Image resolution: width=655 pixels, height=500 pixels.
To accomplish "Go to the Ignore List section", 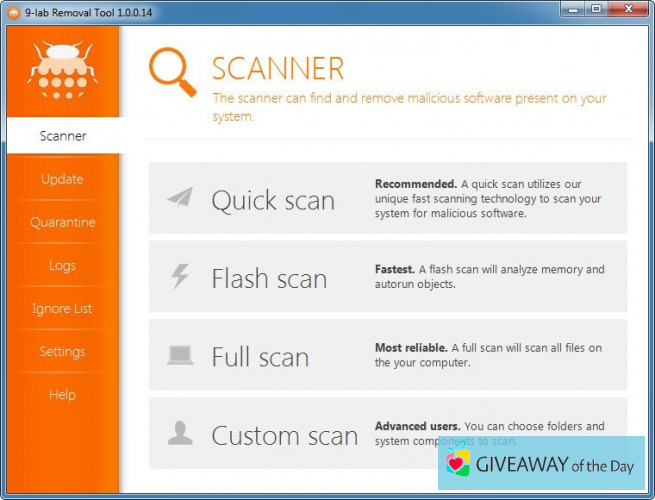I will (62, 308).
